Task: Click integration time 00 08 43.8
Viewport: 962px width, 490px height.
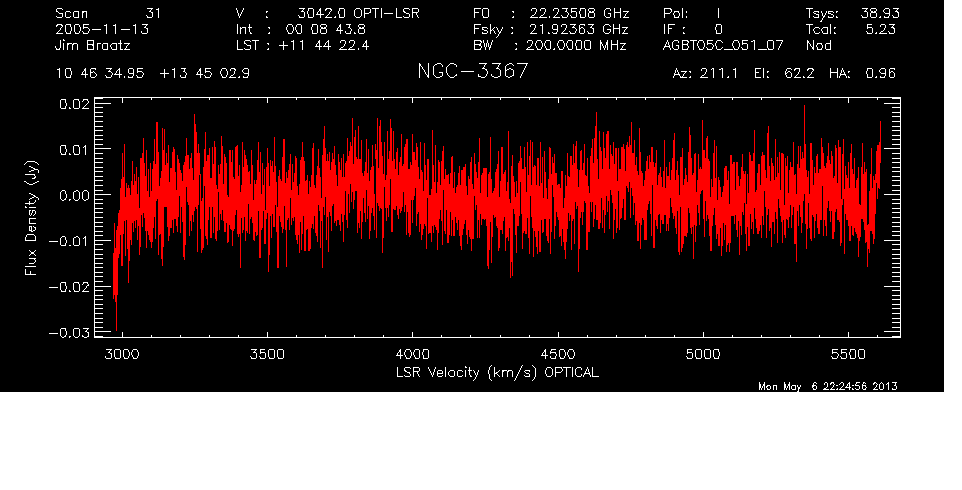Action: click(325, 29)
